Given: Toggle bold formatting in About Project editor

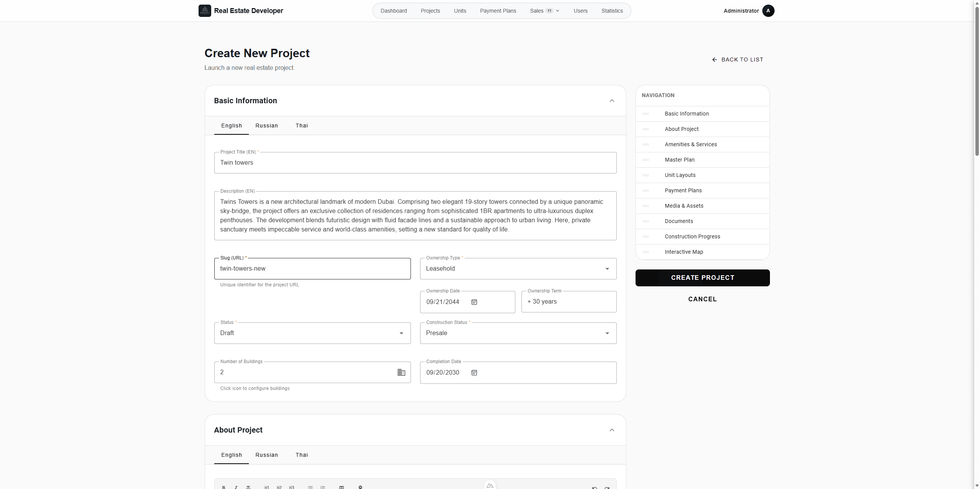Looking at the screenshot, I should click(223, 487).
